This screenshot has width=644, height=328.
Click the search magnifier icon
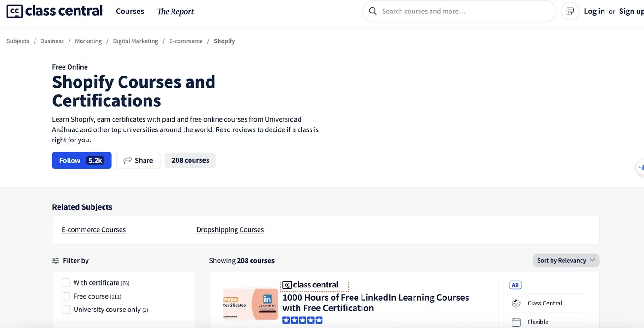[x=373, y=11]
